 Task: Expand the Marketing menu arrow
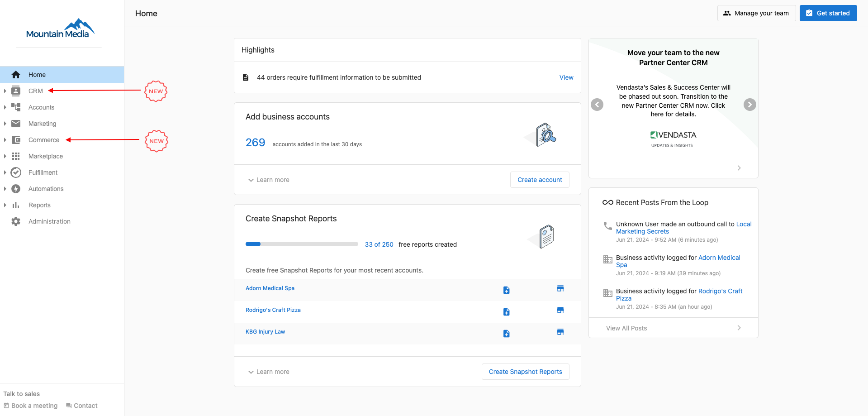click(5, 124)
